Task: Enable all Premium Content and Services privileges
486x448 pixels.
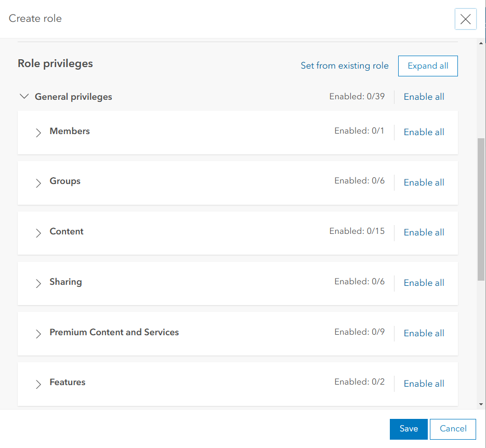Action: pos(424,333)
